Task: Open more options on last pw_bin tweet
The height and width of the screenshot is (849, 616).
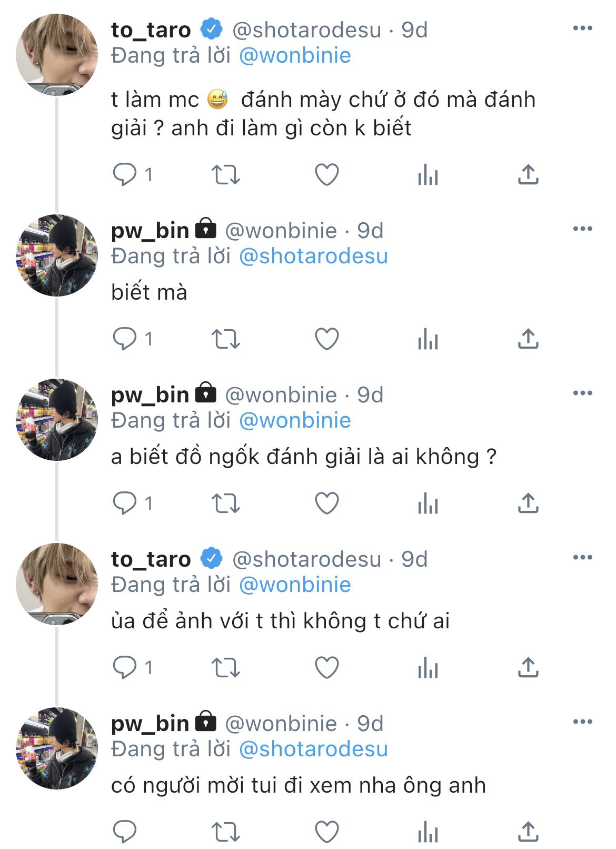Action: [x=582, y=722]
